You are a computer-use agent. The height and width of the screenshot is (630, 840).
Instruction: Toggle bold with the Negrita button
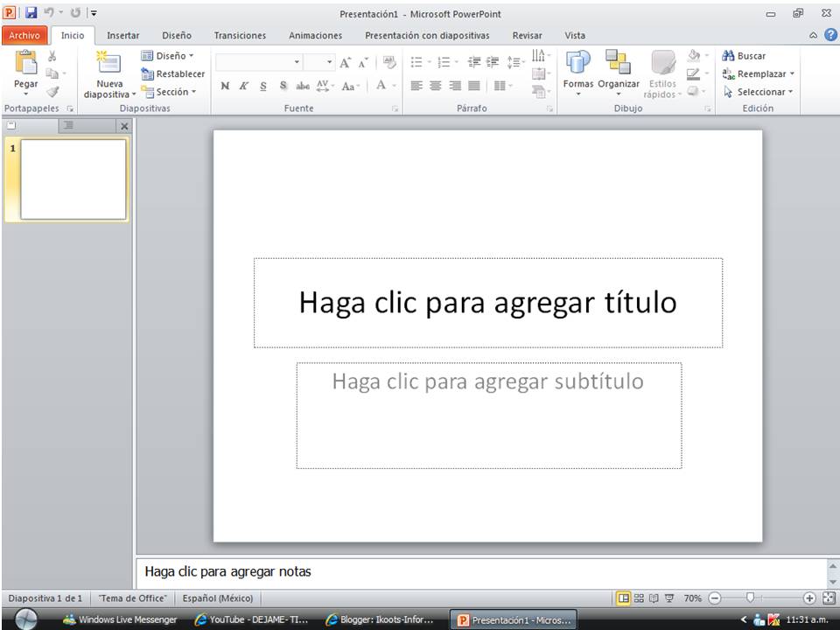(x=224, y=87)
